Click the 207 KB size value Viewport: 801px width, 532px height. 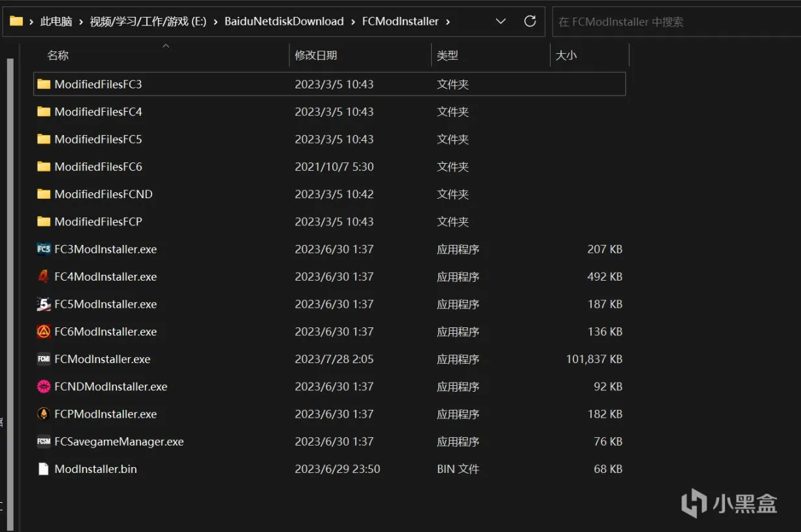605,249
